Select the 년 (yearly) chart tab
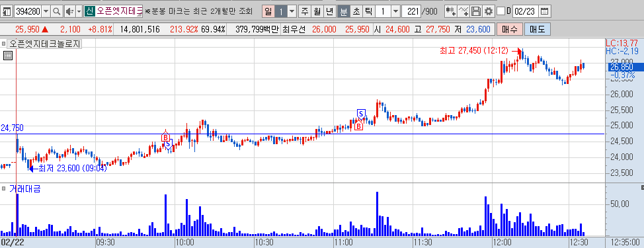This screenshot has width=644, height=248. click(330, 11)
